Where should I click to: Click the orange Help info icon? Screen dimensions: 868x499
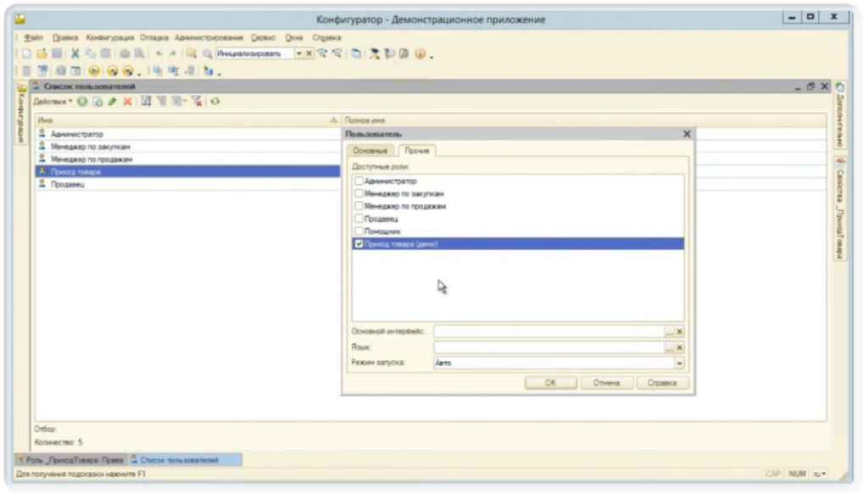pyautogui.click(x=418, y=54)
